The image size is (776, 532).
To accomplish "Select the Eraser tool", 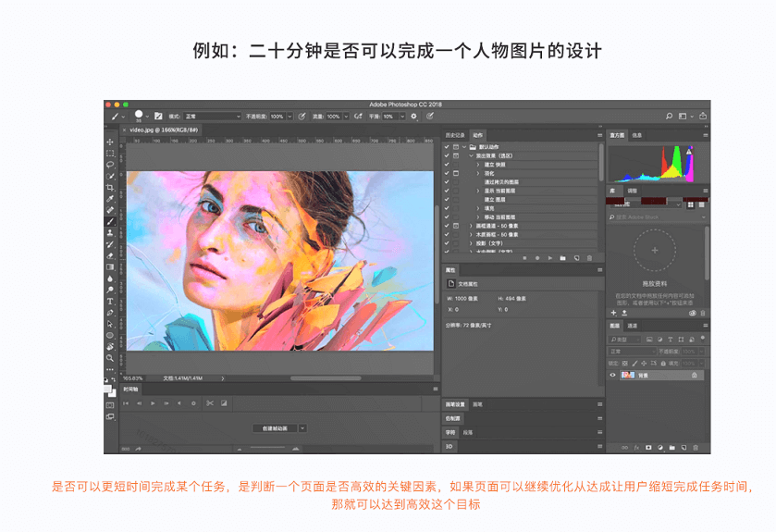I will pyautogui.click(x=110, y=256).
